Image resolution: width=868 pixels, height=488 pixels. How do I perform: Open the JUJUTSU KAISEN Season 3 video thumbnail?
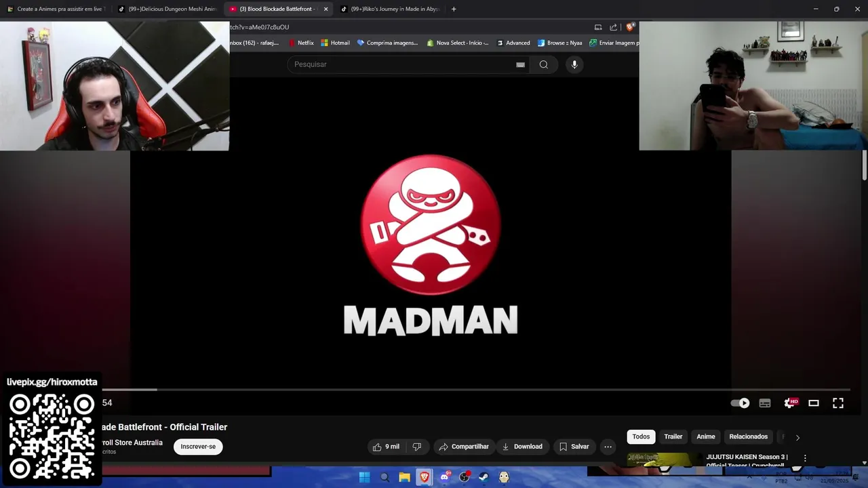(665, 460)
